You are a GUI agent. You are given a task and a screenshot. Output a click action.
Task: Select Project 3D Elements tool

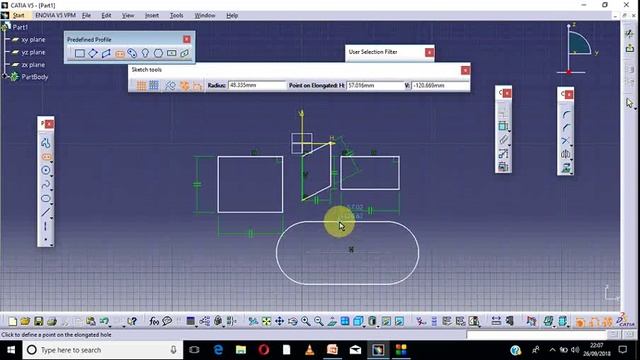tap(565, 167)
